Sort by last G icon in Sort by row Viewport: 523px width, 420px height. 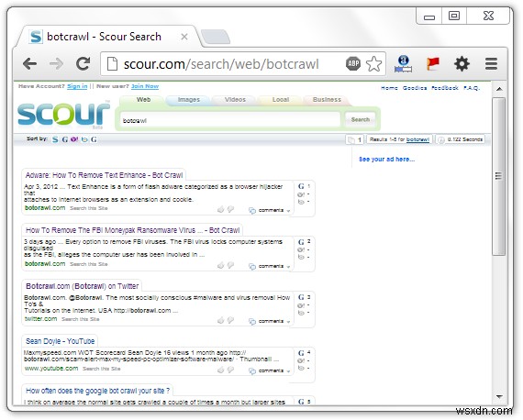[94, 139]
